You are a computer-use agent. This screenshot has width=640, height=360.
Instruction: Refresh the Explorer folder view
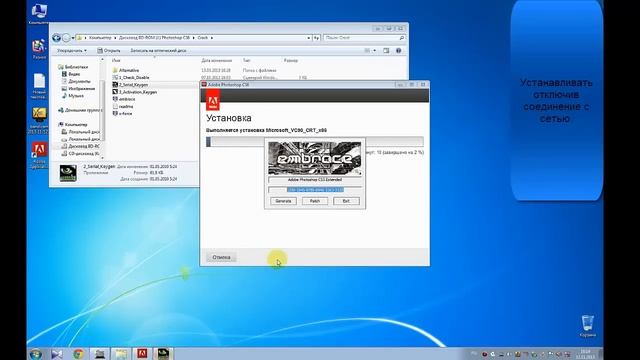[x=316, y=38]
